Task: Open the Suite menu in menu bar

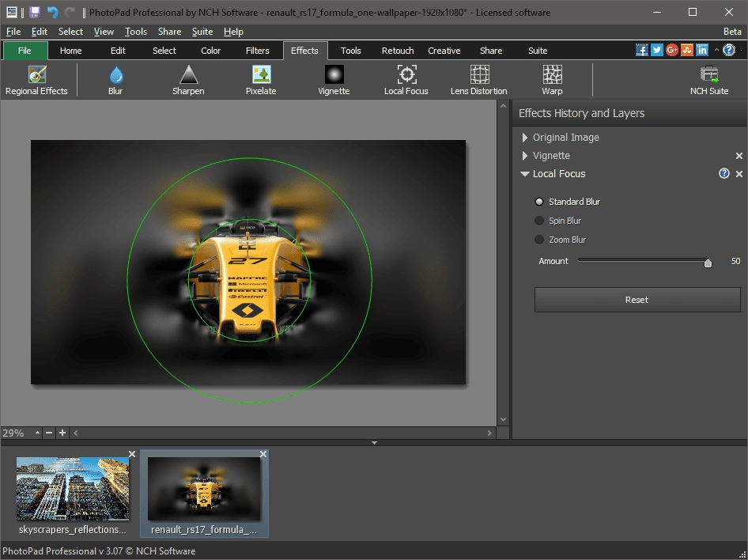Action: [x=202, y=32]
